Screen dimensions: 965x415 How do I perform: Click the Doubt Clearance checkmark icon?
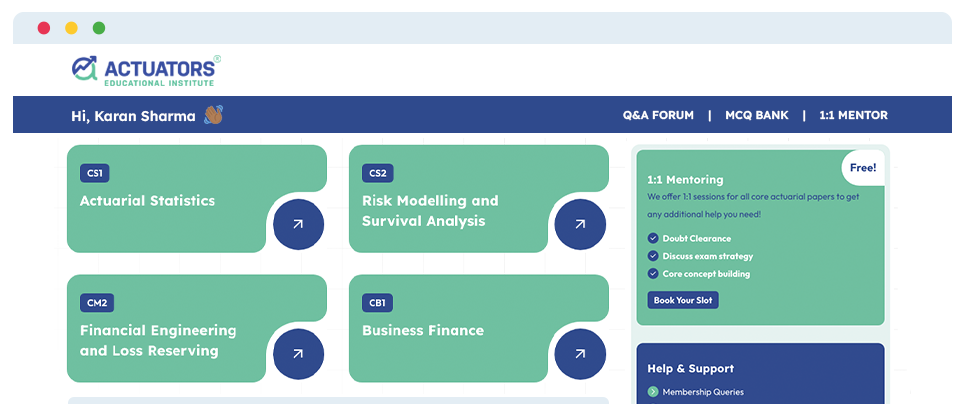pos(653,238)
